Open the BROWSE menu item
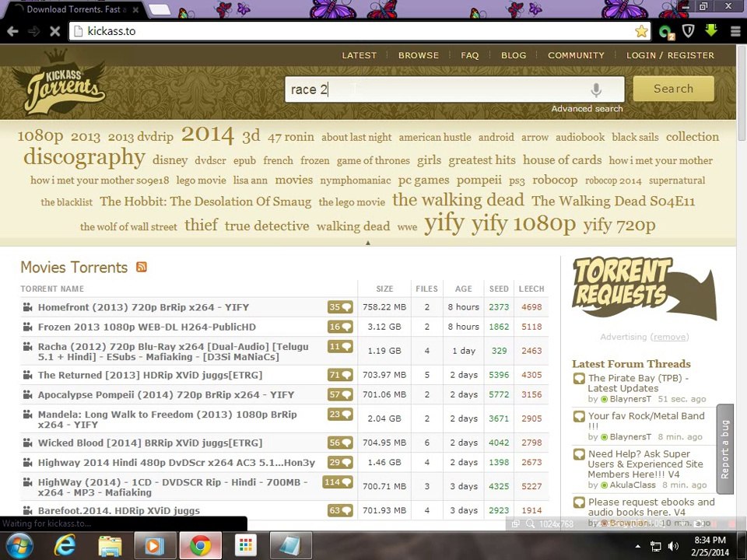 click(419, 55)
